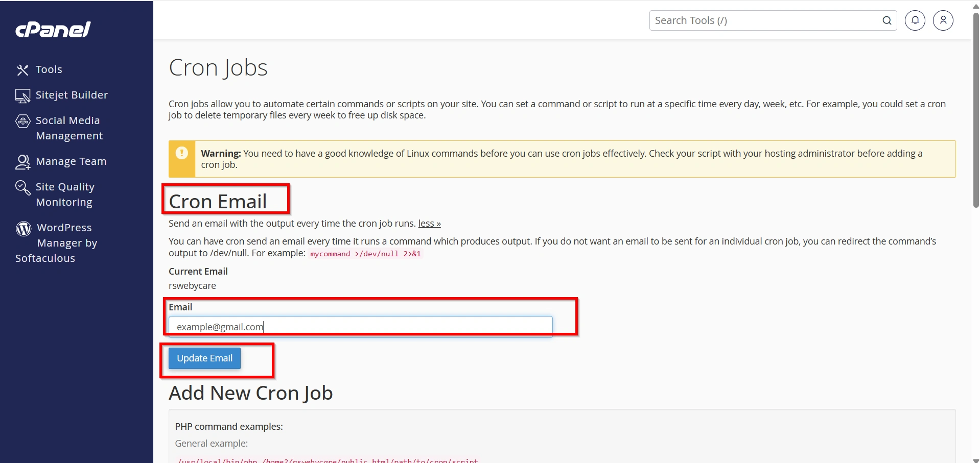Click the scrollbar up arrow
The image size is (980, 463).
976,6
